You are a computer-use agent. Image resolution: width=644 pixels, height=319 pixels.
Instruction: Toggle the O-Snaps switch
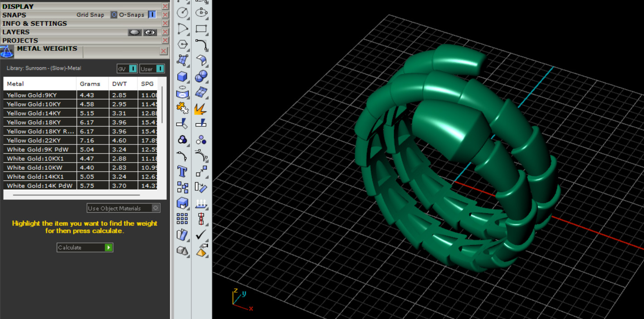pos(152,14)
